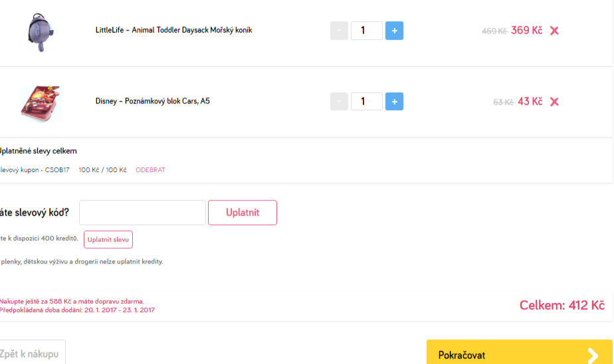Increase quantity of LittleLife Daysack

394,31
